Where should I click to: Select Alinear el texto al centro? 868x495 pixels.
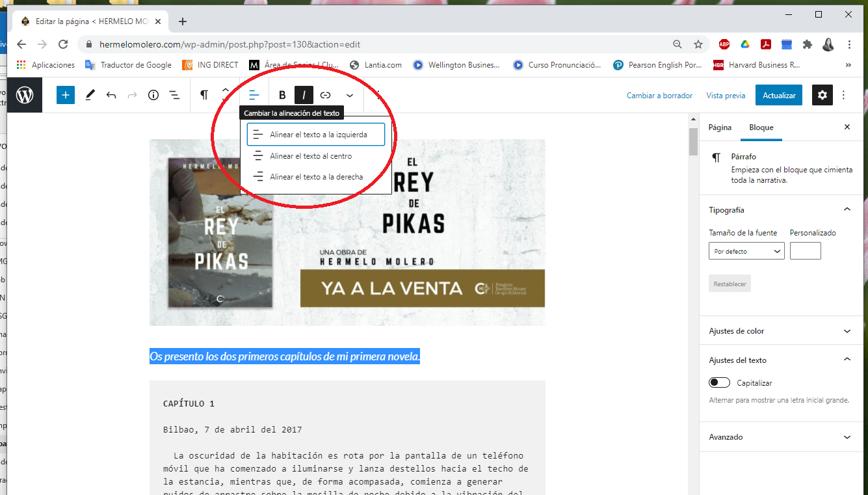coord(316,156)
